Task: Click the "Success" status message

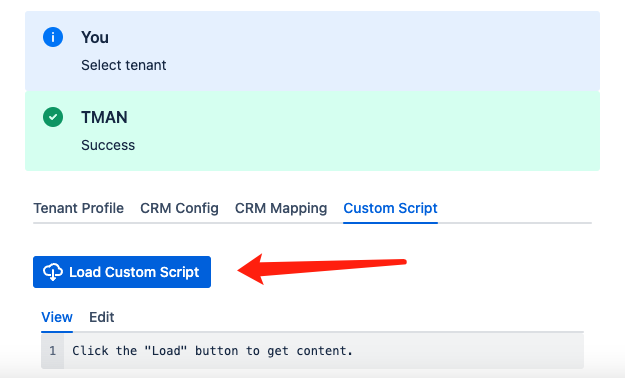Action: click(x=108, y=145)
